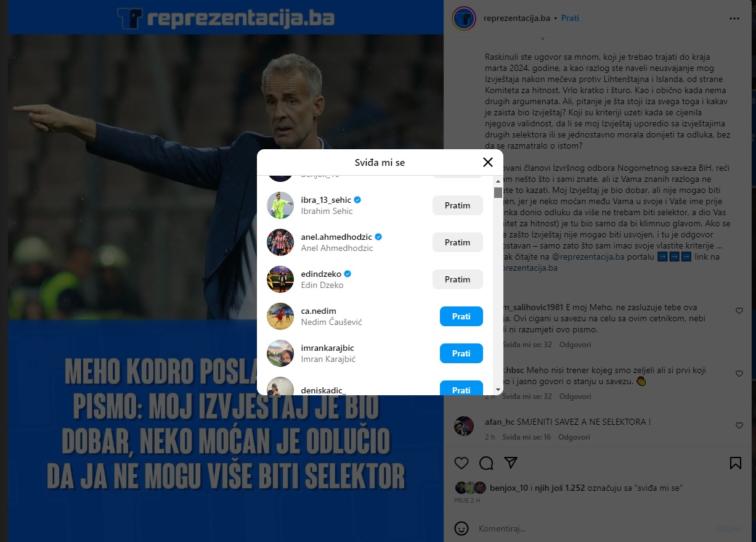This screenshot has height=542, width=756.
Task: Close the 'Sviđa mi se' likes dialog
Action: (488, 162)
